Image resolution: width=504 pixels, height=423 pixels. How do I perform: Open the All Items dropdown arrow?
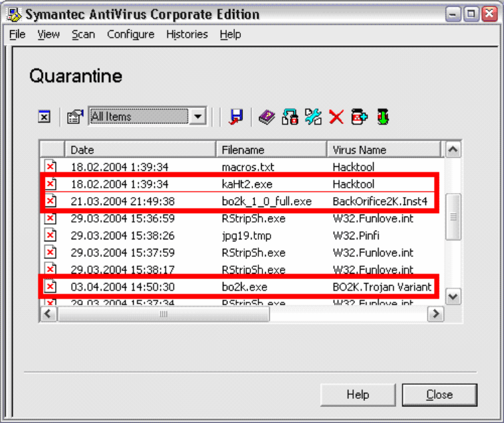(x=198, y=116)
